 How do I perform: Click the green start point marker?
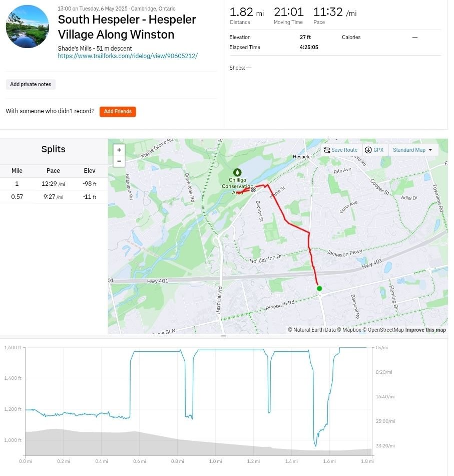tap(319, 289)
